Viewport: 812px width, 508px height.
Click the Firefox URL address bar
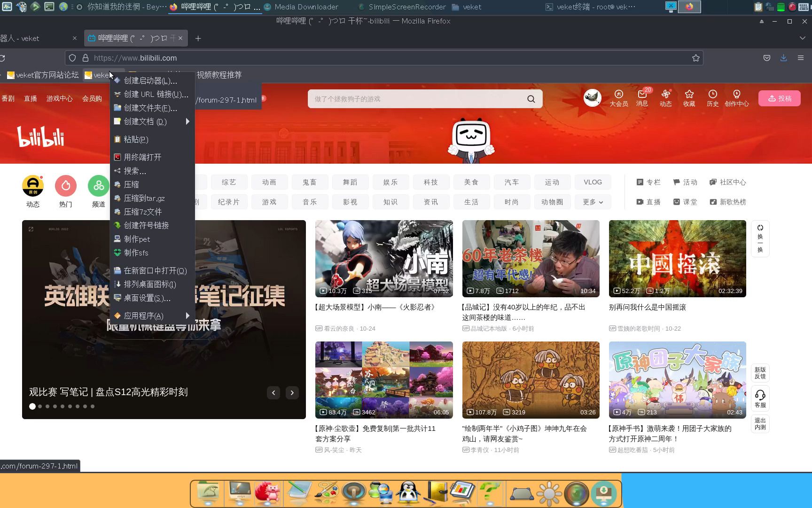pyautogui.click(x=384, y=58)
